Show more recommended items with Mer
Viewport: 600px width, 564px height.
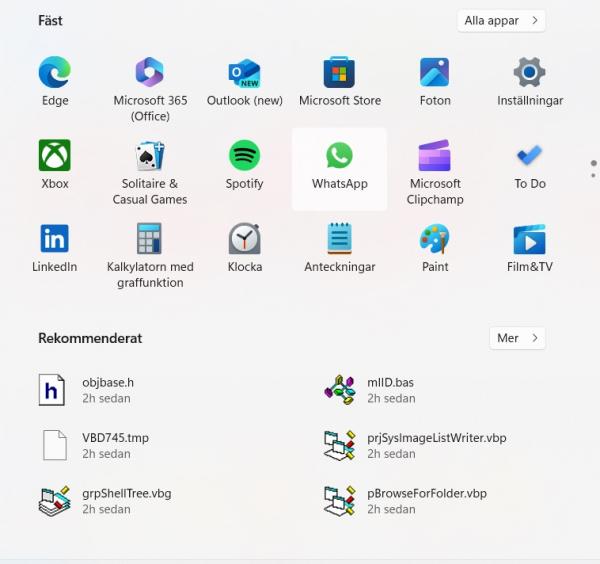coord(517,338)
